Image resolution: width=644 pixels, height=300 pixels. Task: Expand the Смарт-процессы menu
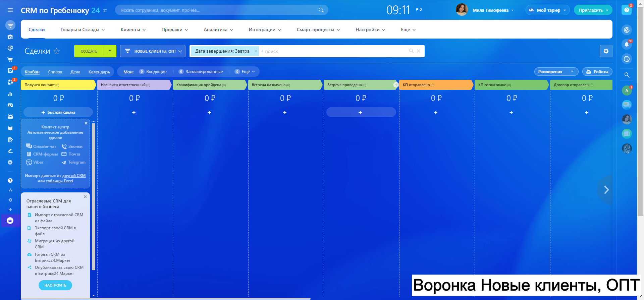(318, 29)
